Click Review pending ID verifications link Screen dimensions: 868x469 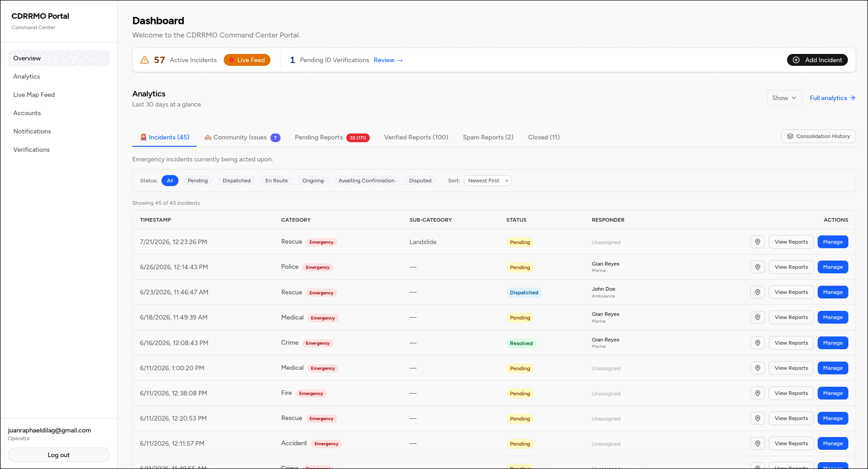point(388,60)
